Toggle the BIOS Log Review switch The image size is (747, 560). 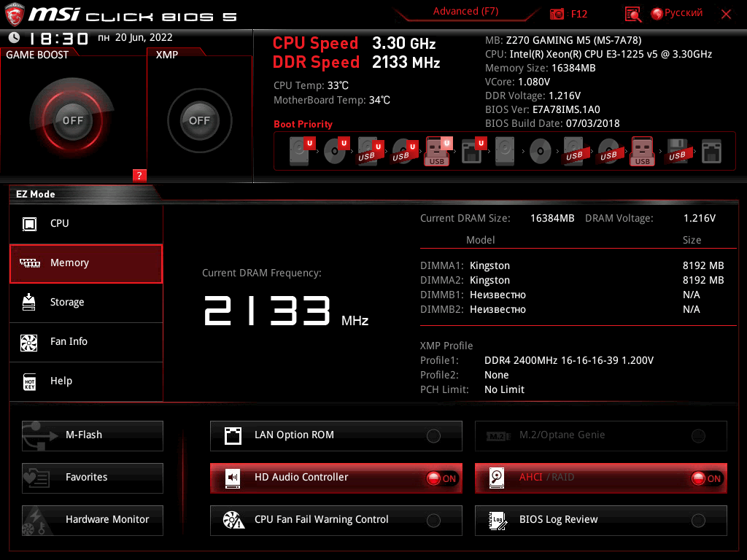tap(698, 521)
